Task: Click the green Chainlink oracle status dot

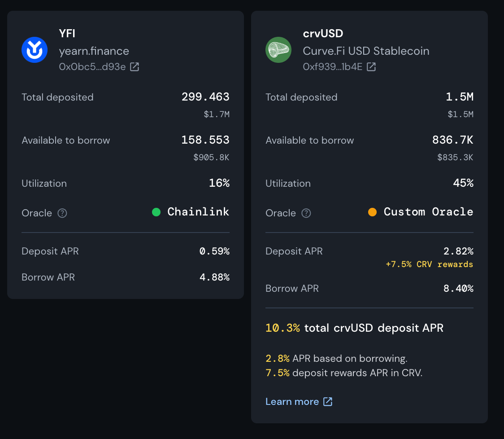Action: point(156,212)
